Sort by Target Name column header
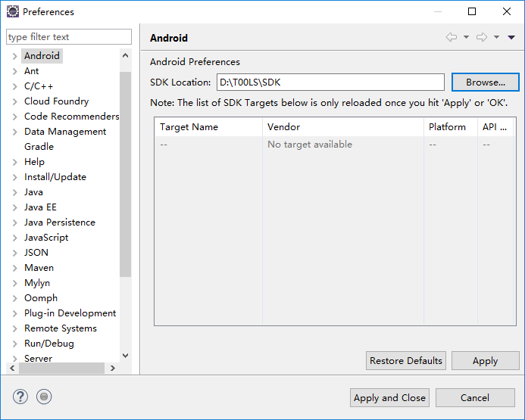This screenshot has height=420, width=525. point(208,127)
